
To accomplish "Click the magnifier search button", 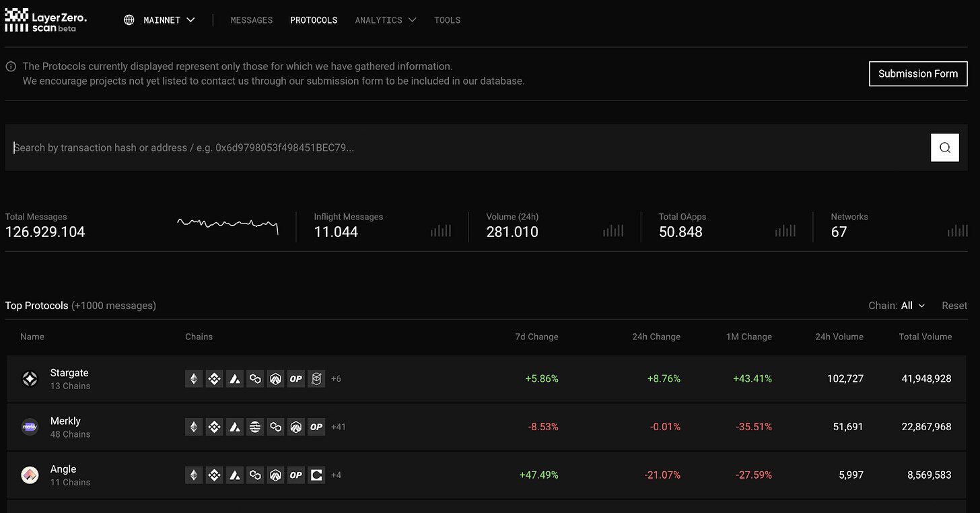I will [x=945, y=147].
